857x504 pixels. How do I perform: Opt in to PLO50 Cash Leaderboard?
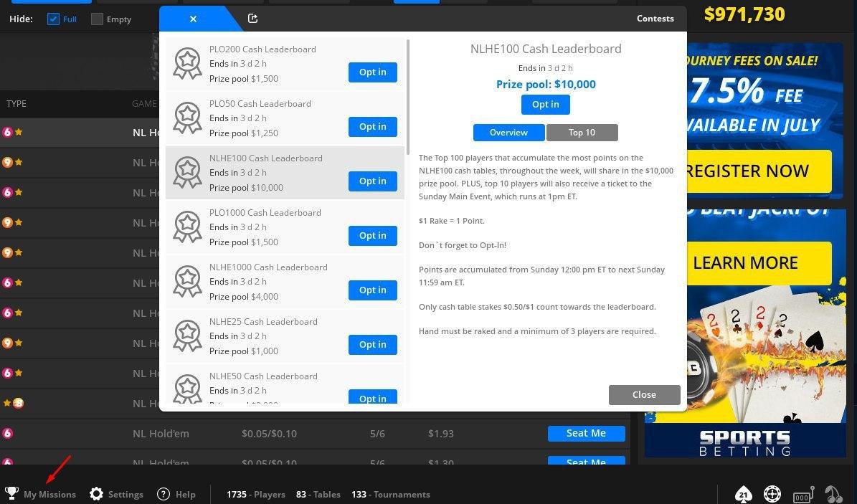point(373,126)
